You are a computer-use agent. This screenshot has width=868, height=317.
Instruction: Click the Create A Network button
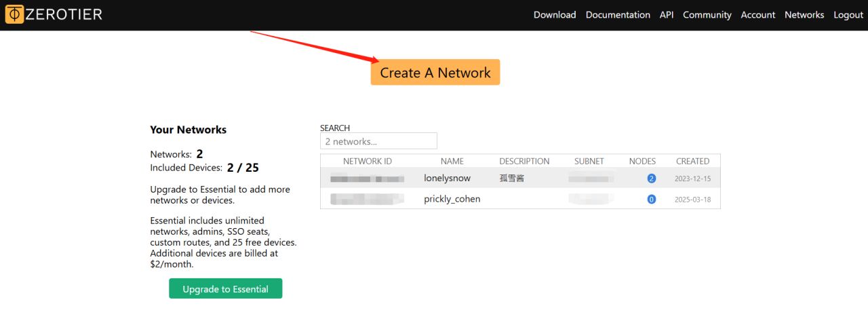(x=435, y=73)
